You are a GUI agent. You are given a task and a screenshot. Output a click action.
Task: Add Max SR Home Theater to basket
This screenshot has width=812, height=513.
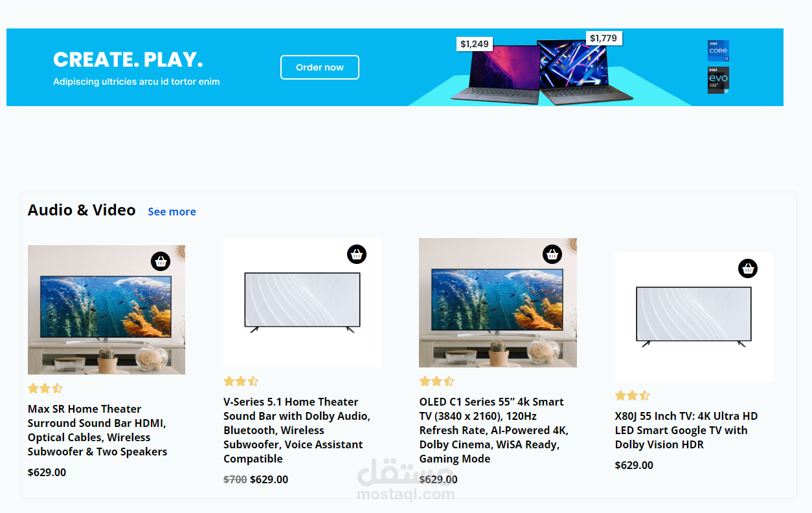coord(161,261)
